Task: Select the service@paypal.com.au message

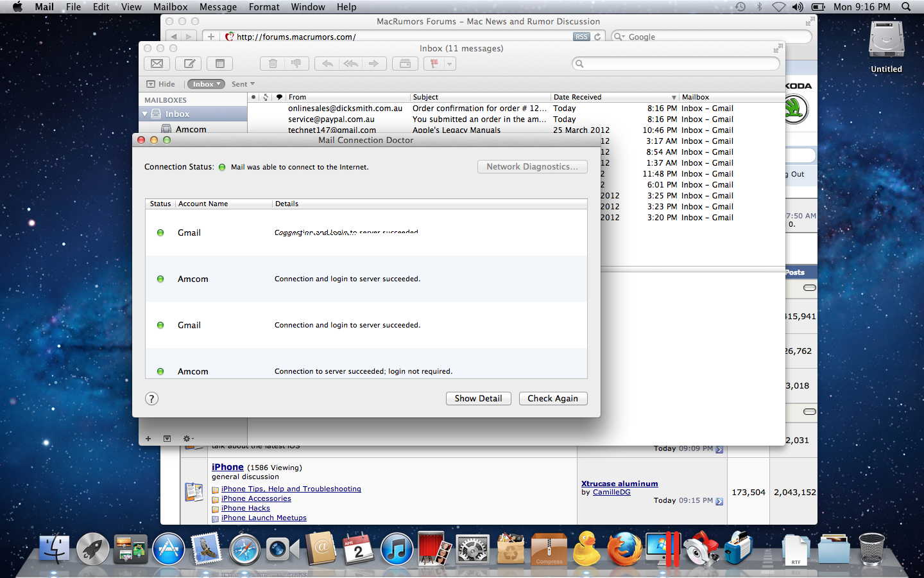Action: click(x=516, y=119)
